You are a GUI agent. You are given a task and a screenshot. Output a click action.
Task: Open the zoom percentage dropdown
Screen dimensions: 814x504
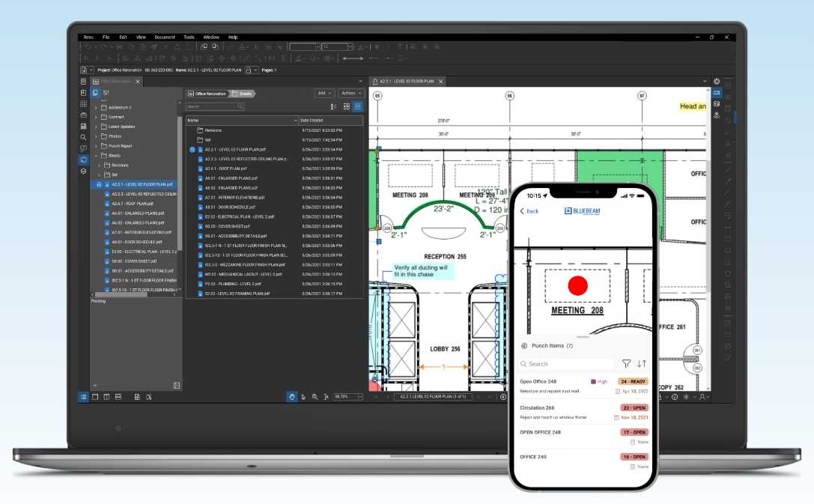pos(360,397)
